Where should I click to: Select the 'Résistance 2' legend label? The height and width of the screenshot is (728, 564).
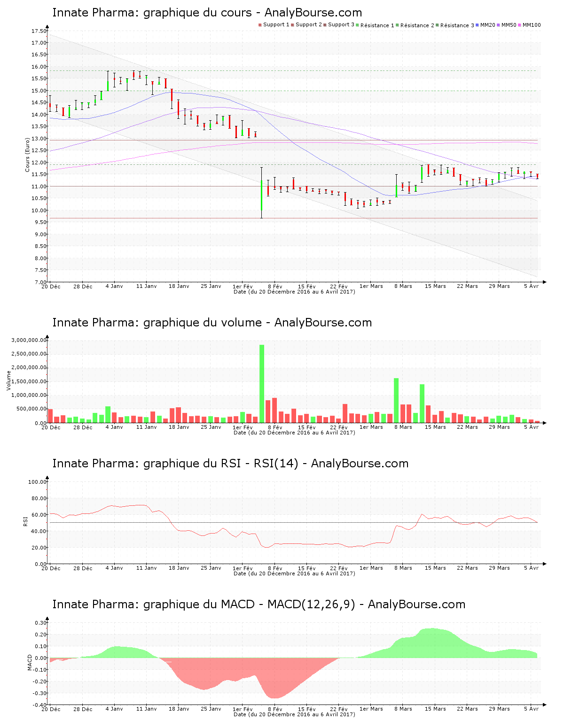(x=417, y=25)
